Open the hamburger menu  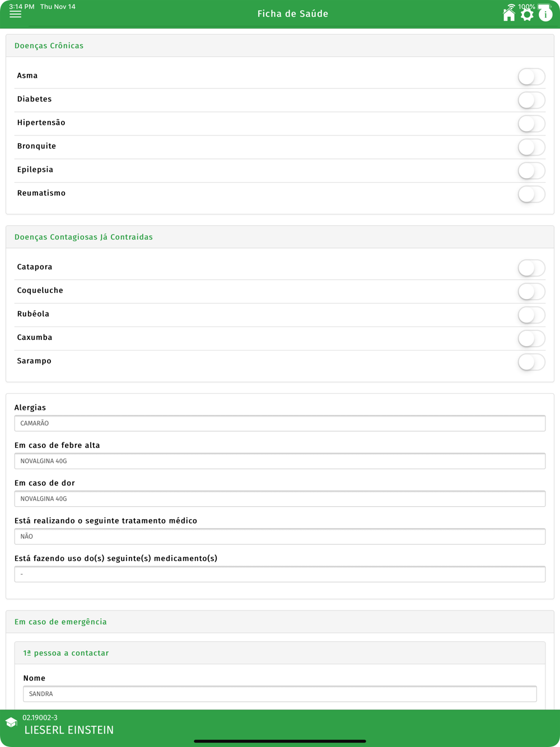pyautogui.click(x=15, y=14)
